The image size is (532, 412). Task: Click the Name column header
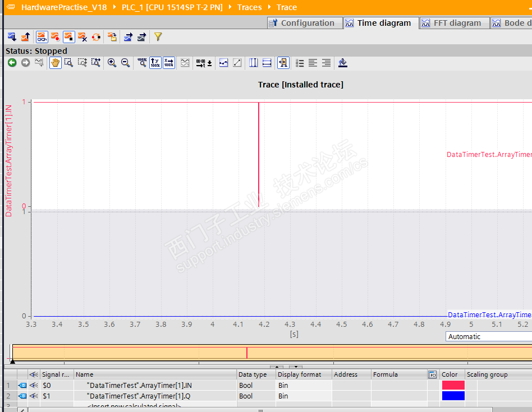155,374
